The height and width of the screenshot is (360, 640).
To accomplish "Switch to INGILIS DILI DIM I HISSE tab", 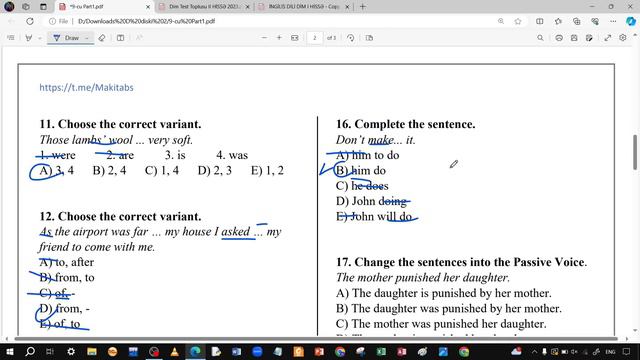I will 304,7.
